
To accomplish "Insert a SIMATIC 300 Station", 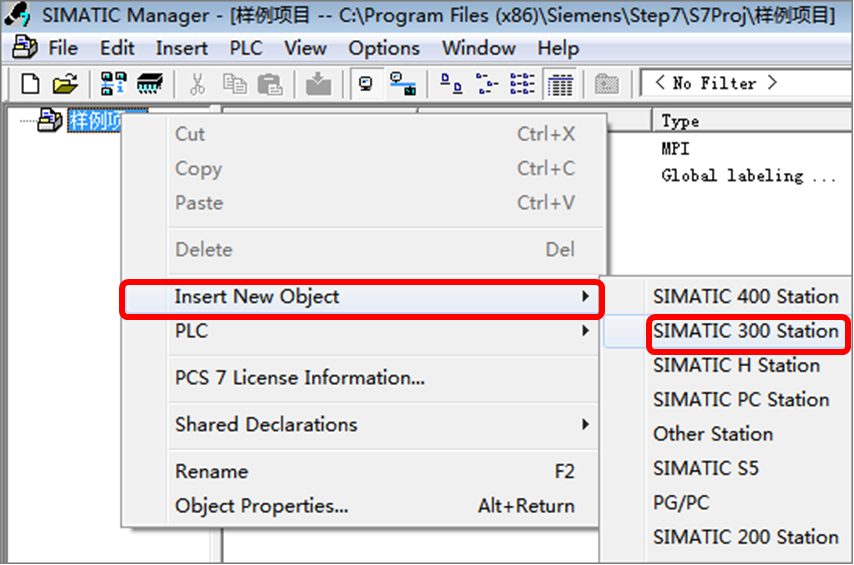I will [x=727, y=331].
